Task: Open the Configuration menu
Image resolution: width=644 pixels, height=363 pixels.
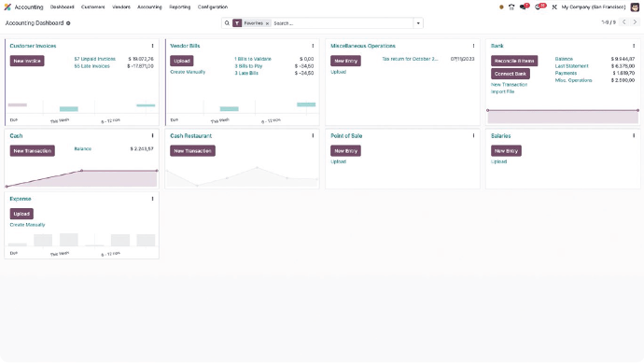Action: click(213, 7)
